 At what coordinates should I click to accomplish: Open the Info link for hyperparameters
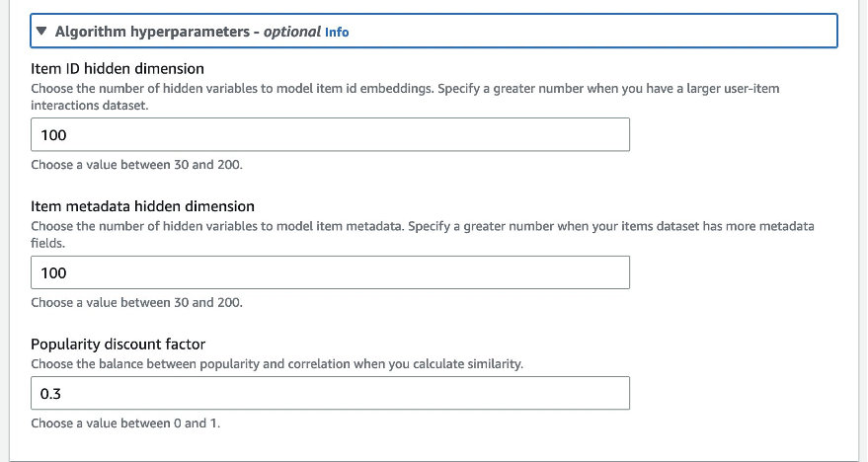337,32
